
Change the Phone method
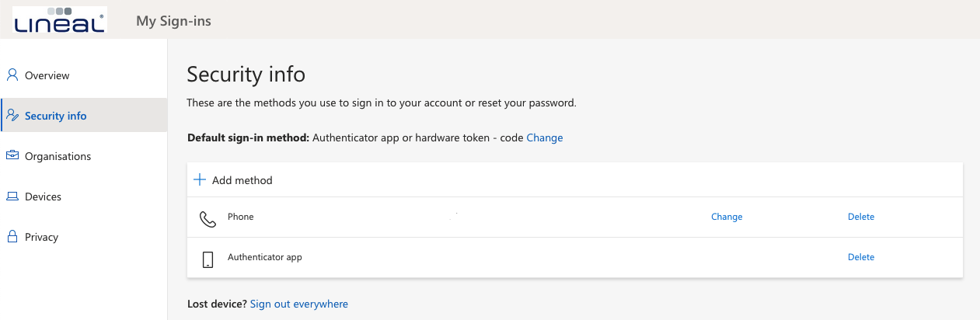727,217
